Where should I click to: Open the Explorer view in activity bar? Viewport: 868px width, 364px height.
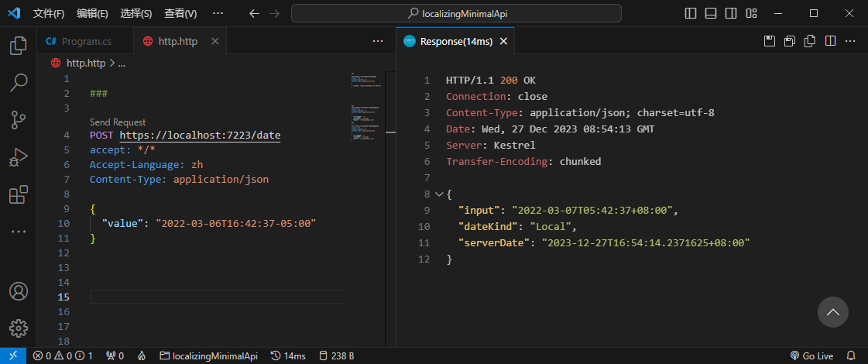click(18, 46)
